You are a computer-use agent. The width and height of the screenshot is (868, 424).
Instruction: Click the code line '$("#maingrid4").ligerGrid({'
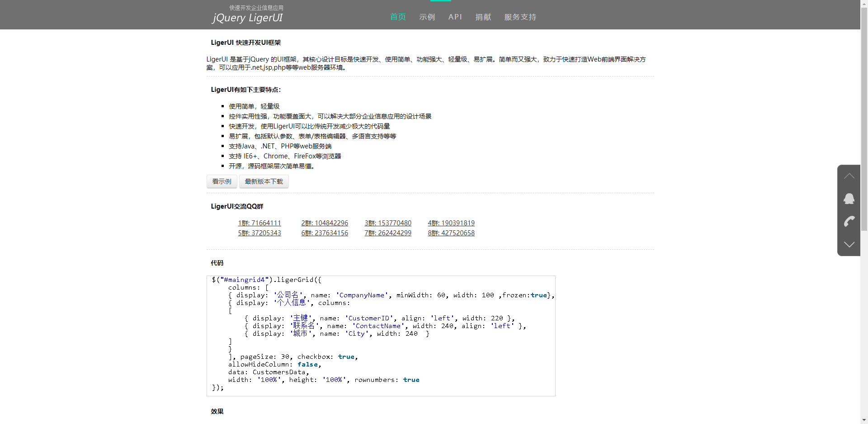[x=267, y=280]
